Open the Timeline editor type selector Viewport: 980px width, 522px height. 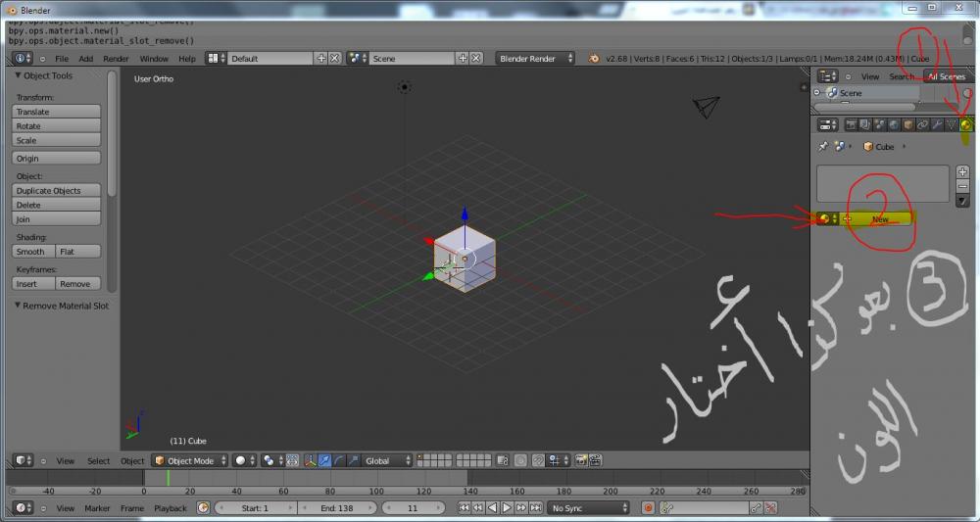tap(24, 508)
